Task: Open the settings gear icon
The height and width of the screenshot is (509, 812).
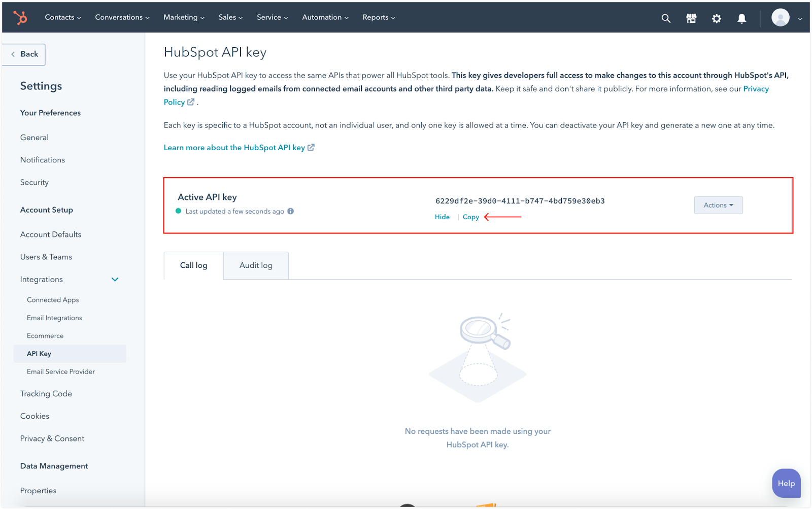Action: tap(717, 18)
